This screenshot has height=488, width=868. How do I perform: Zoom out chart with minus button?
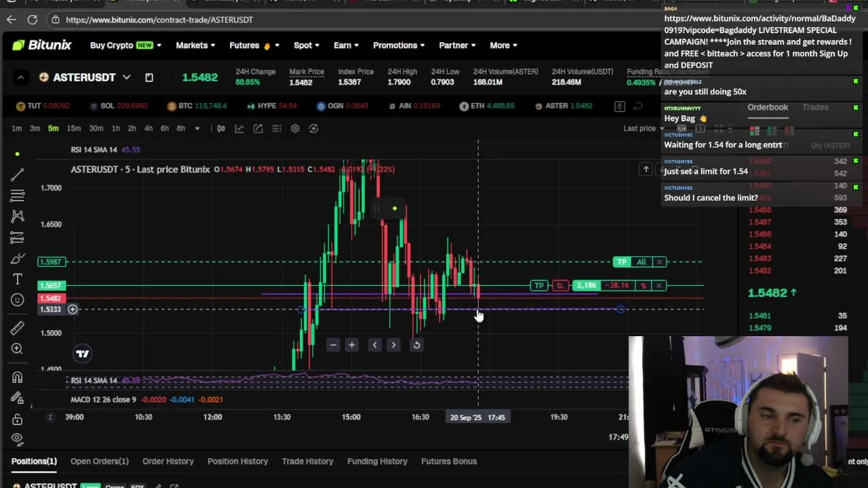coord(333,345)
